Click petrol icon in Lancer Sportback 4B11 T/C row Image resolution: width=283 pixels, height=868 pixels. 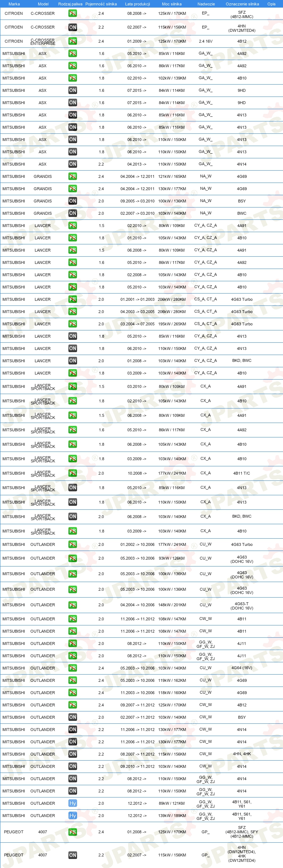pyautogui.click(x=72, y=473)
